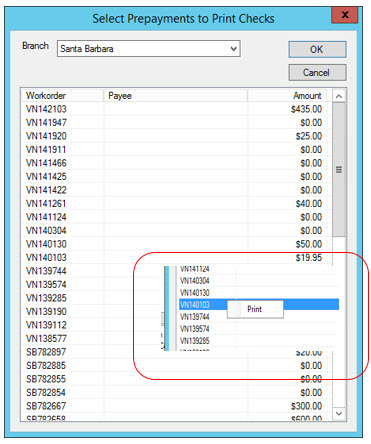The height and width of the screenshot is (444, 371).
Task: Select workorder VN141422
Action: point(46,190)
